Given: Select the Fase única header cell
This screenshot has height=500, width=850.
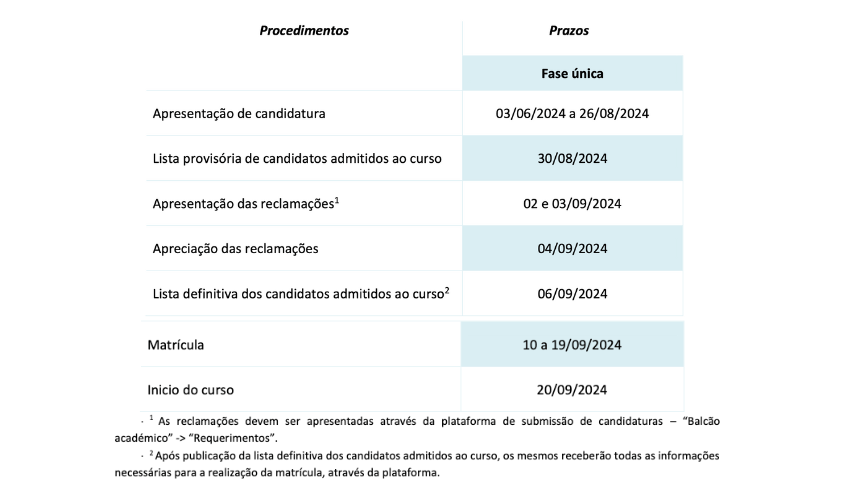Looking at the screenshot, I should point(572,73).
